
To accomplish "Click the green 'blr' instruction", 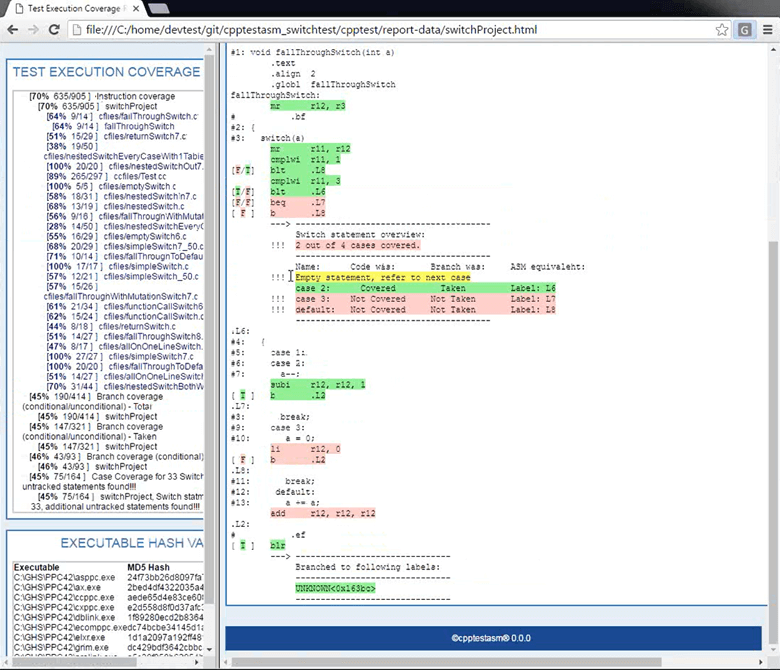I will pos(278,546).
